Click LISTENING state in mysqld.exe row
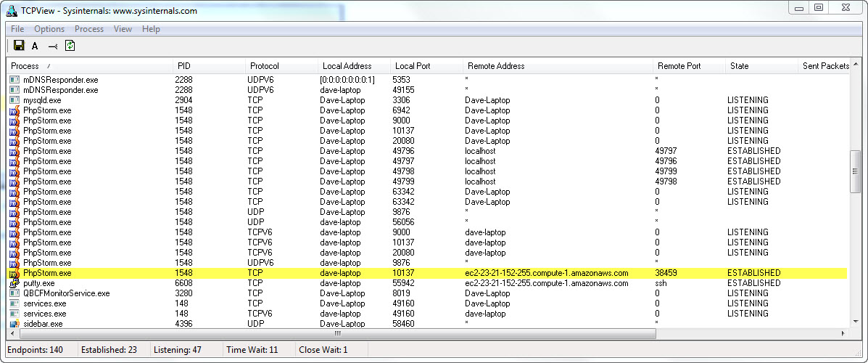Viewport: 868px width, 363px height. point(748,100)
